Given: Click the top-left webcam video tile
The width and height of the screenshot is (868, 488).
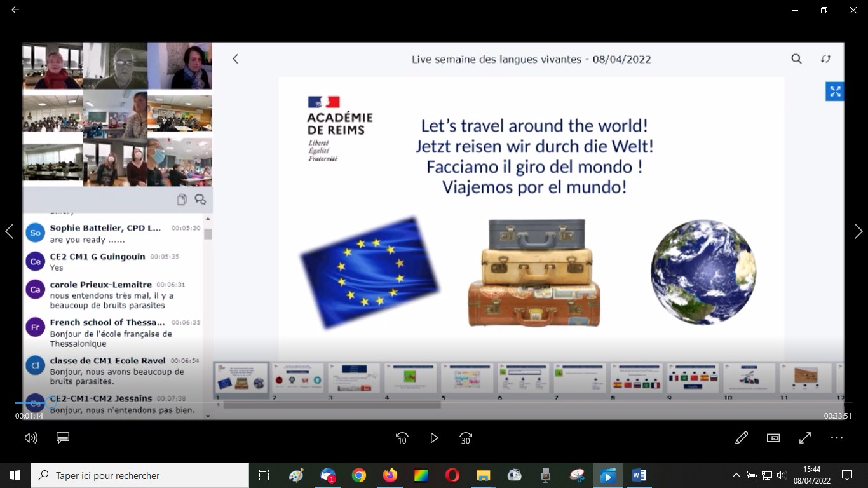Looking at the screenshot, I should point(53,66).
